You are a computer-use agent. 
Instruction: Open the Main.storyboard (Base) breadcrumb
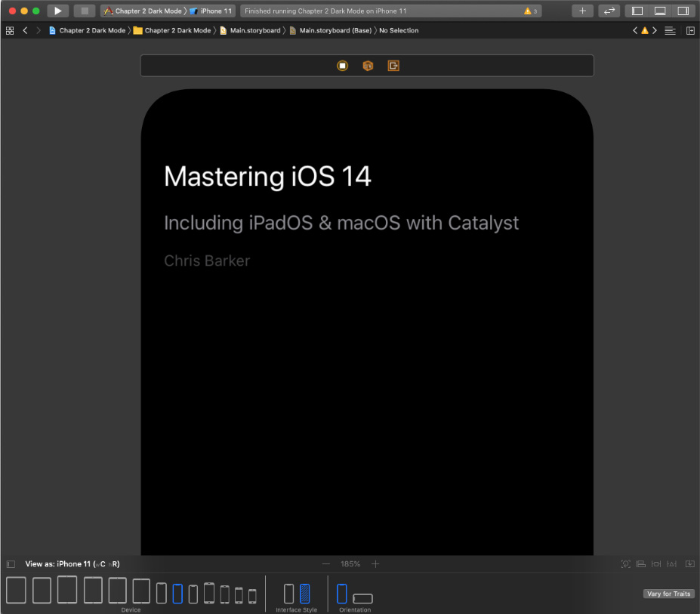click(x=331, y=30)
